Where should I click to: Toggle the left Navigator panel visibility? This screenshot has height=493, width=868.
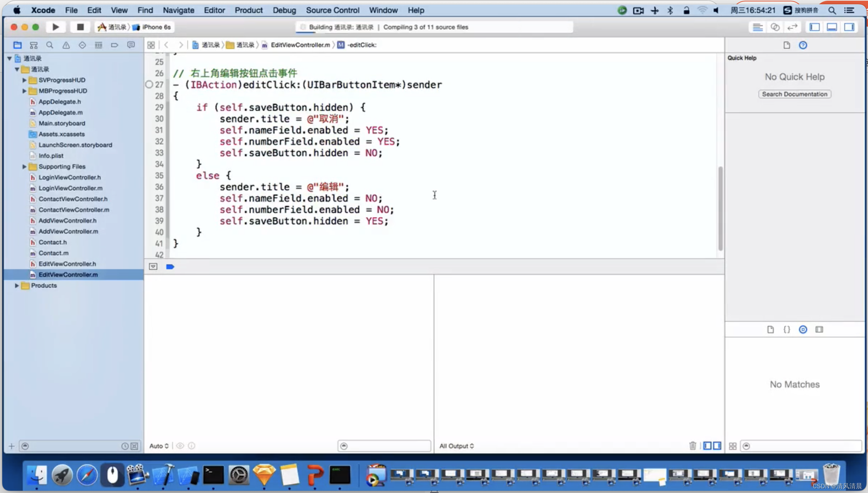click(814, 27)
